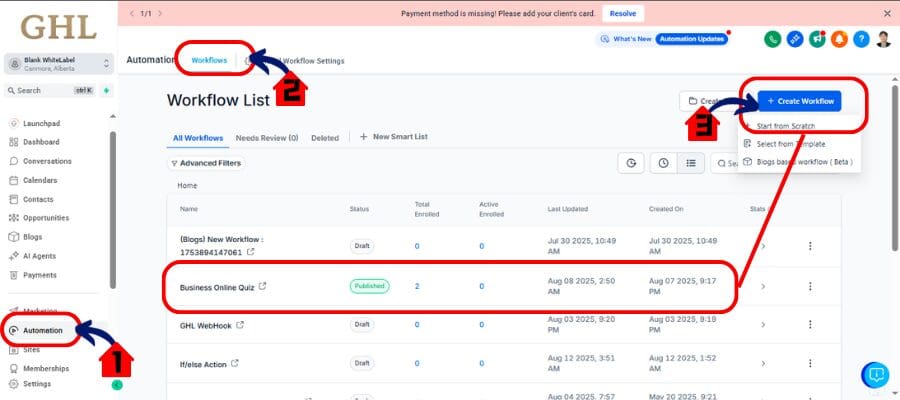Click the blue diamond icon in header
Screen dimensions: 900x400
[795, 39]
